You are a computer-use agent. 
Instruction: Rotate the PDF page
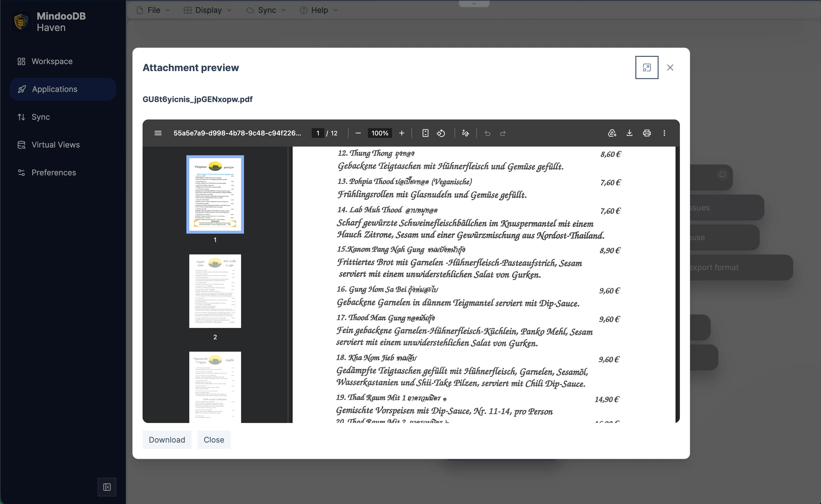tap(441, 133)
